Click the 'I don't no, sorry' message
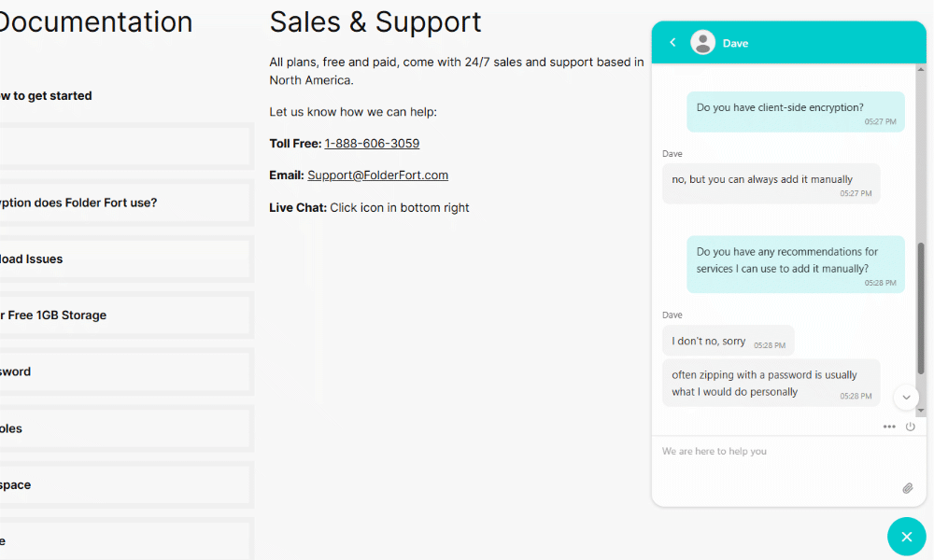 (x=728, y=341)
